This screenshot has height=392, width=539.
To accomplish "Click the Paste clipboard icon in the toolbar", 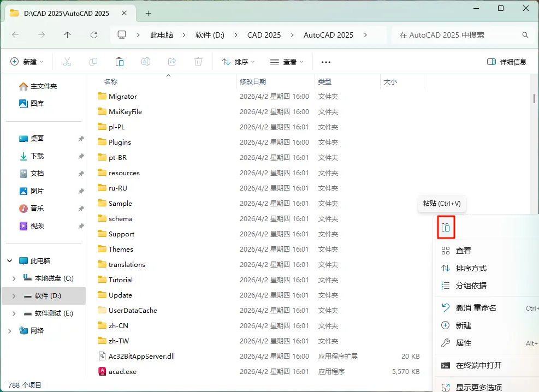I will pos(119,62).
